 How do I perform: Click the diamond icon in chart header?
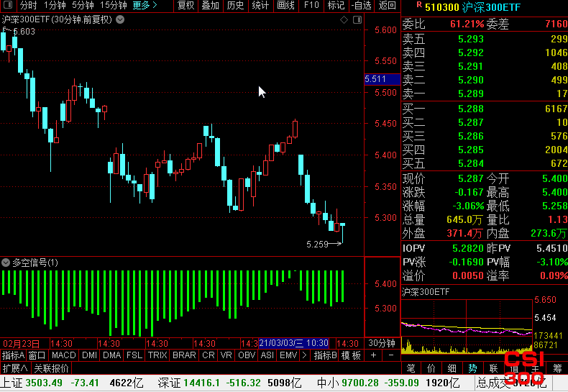[x=344, y=20]
